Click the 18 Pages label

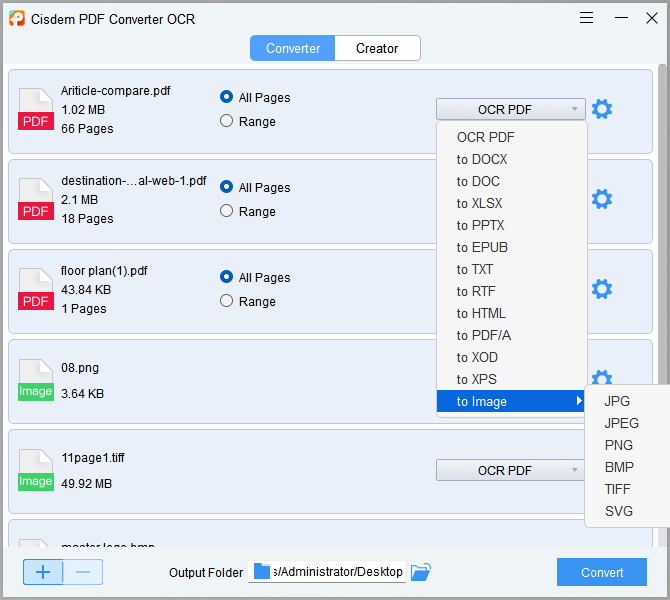[87, 219]
